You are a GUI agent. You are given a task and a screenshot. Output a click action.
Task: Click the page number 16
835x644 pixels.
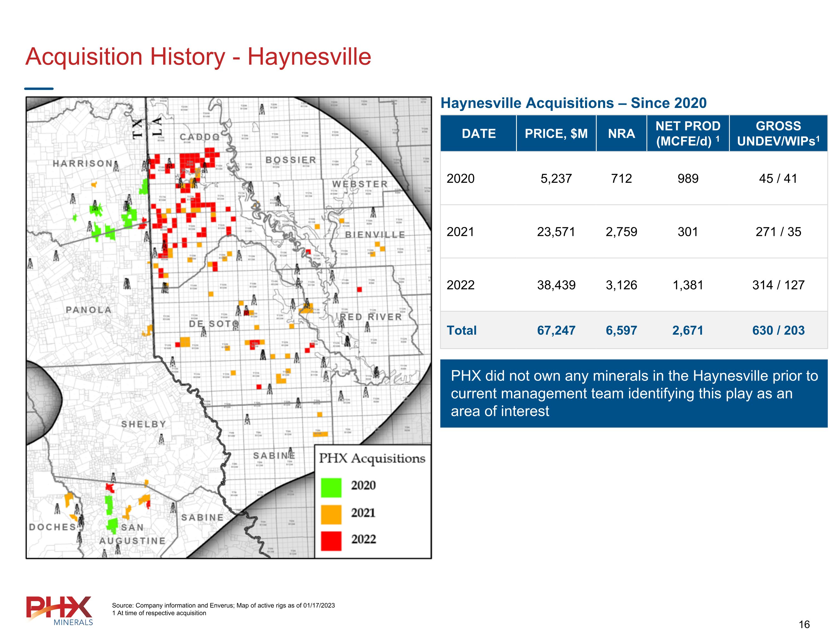pyautogui.click(x=804, y=625)
